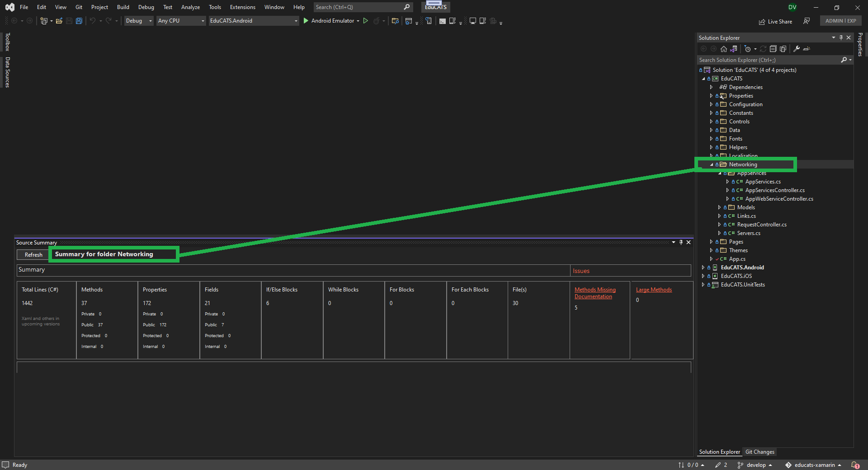Expand the Pages folder
The width and height of the screenshot is (868, 470).
pyautogui.click(x=712, y=242)
